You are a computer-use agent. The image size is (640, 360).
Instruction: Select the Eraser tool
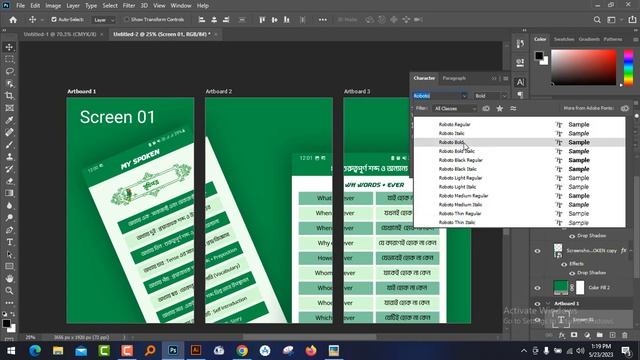pos(9,181)
